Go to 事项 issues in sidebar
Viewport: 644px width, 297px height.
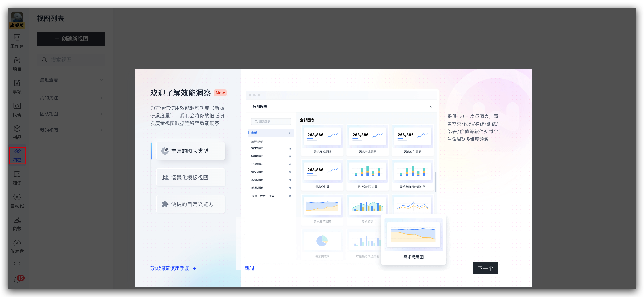(17, 87)
